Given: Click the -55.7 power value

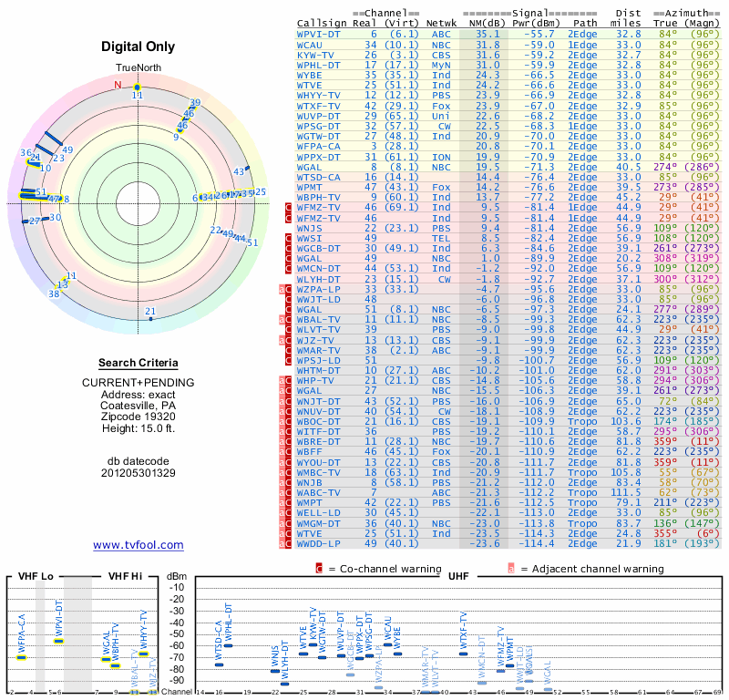Looking at the screenshot, I should pyautogui.click(x=539, y=35).
